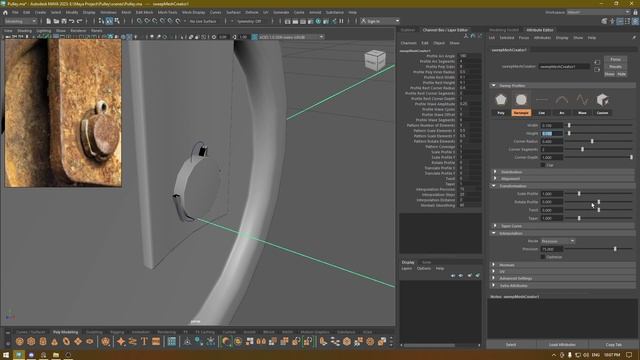This screenshot has width=640, height=360.
Task: Open the Modeling menu set dropdown
Action: tap(20, 21)
